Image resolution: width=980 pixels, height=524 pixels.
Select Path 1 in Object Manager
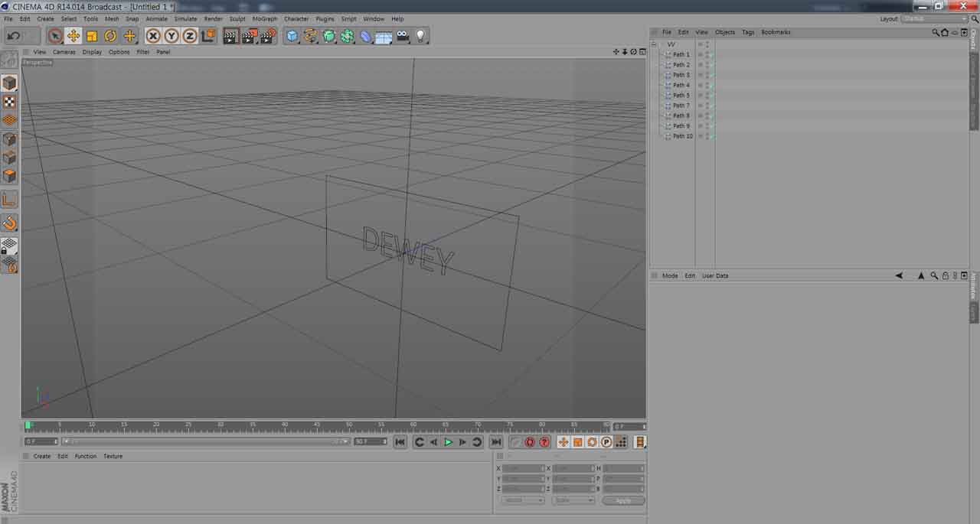(x=681, y=54)
